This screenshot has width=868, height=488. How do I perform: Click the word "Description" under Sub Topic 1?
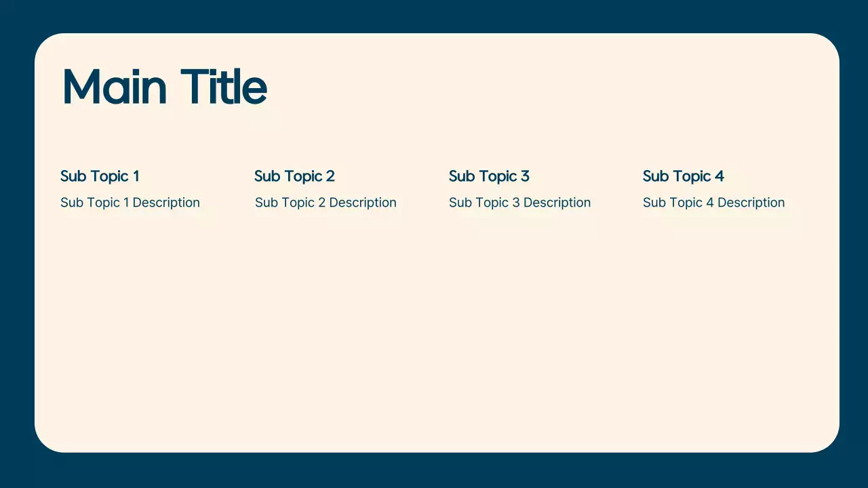click(166, 203)
